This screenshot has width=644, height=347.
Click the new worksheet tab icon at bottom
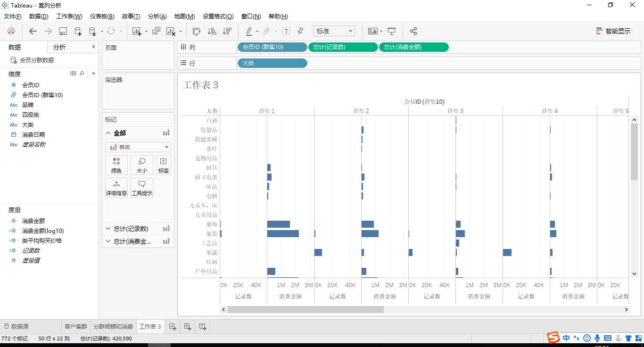[173, 326]
